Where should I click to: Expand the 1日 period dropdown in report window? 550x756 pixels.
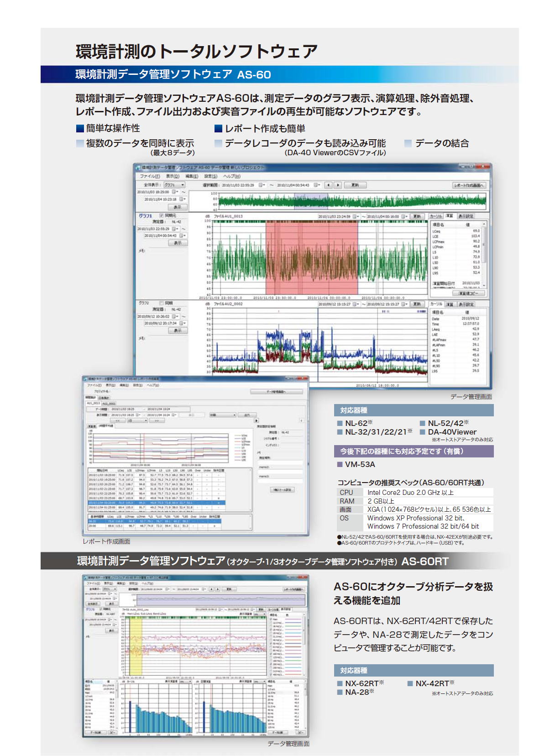137,421
